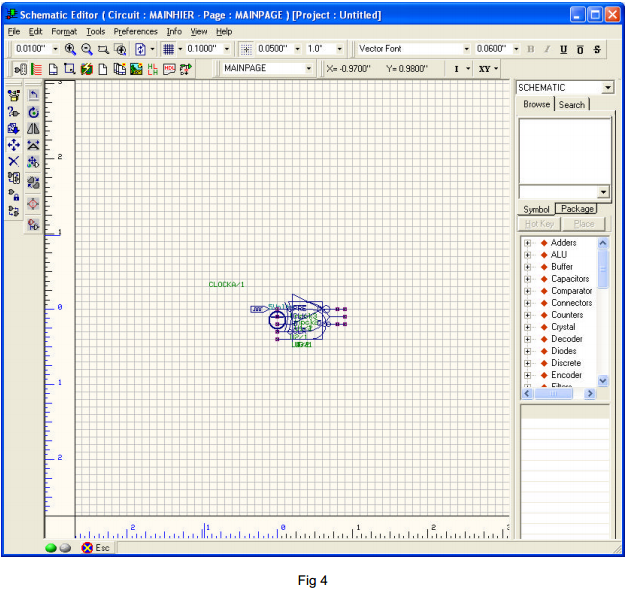Click the CLOCKA/1 label on the canvas
628x594 pixels.
click(226, 284)
